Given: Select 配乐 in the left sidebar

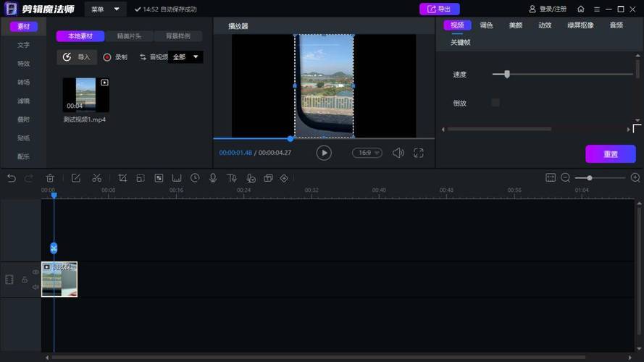Looking at the screenshot, I should point(23,156).
